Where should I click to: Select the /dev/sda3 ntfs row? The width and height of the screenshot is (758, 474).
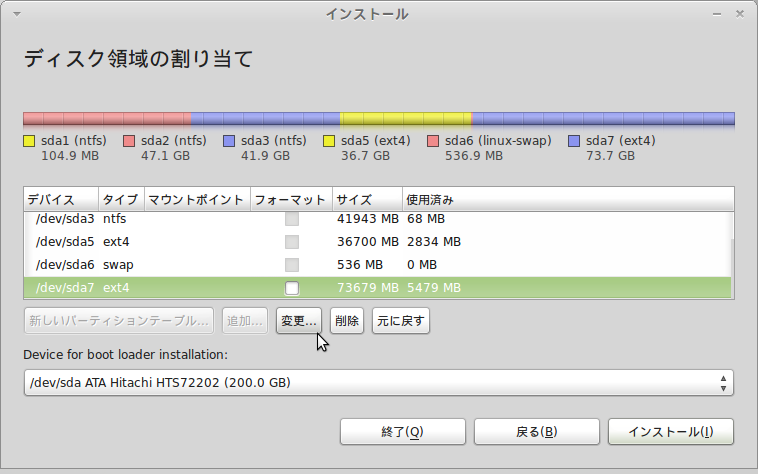pyautogui.click(x=377, y=219)
